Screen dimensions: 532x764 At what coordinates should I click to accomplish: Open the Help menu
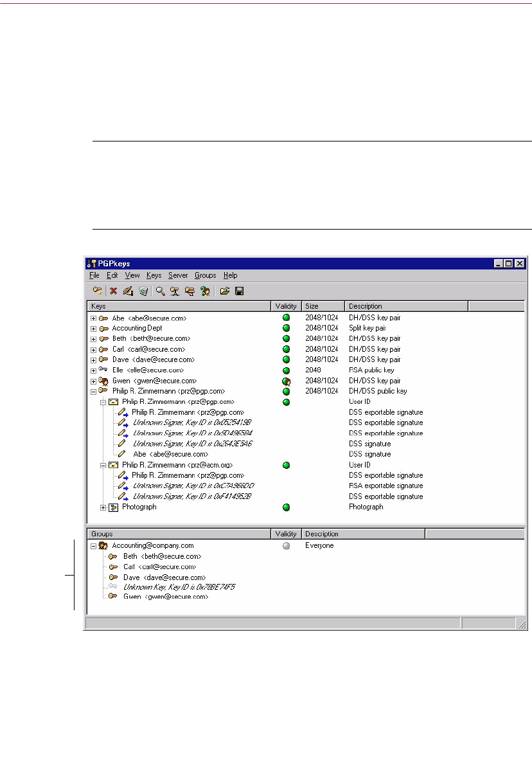(231, 275)
